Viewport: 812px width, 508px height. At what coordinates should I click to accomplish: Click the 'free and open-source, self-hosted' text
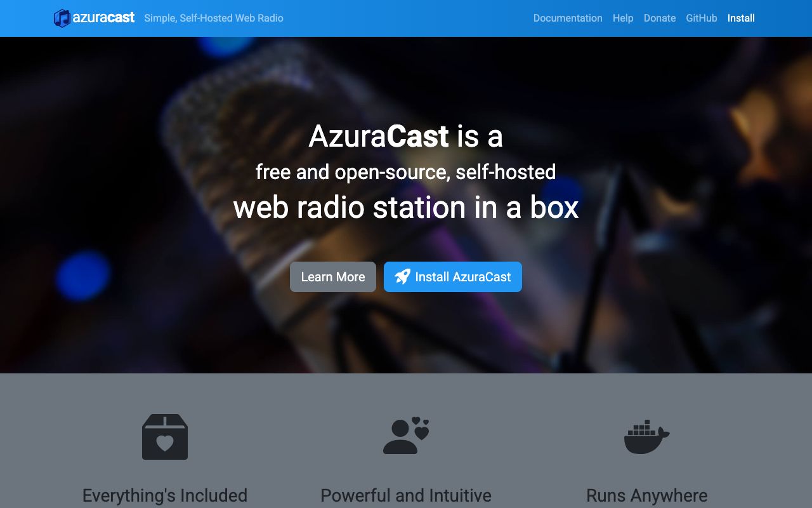point(406,172)
